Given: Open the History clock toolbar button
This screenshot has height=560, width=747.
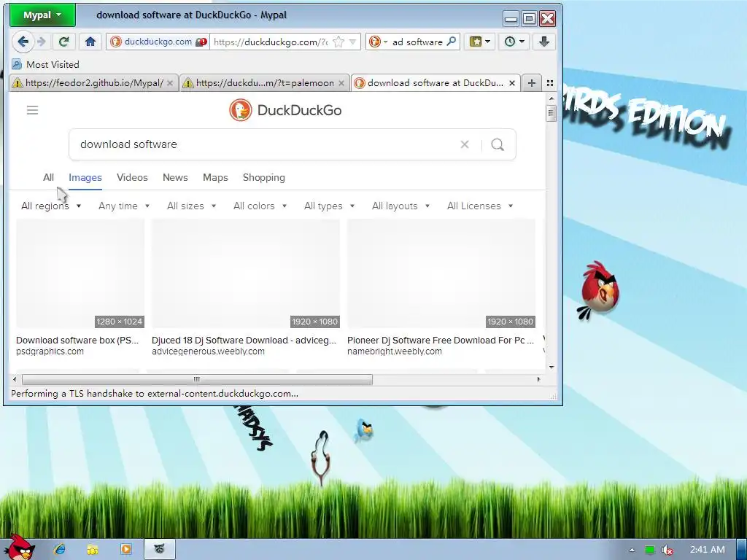Looking at the screenshot, I should (514, 42).
